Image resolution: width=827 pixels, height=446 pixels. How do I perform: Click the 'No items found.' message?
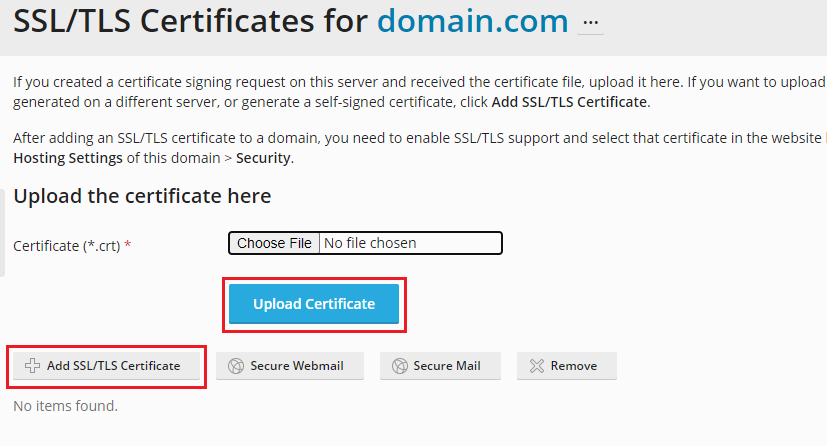65,406
